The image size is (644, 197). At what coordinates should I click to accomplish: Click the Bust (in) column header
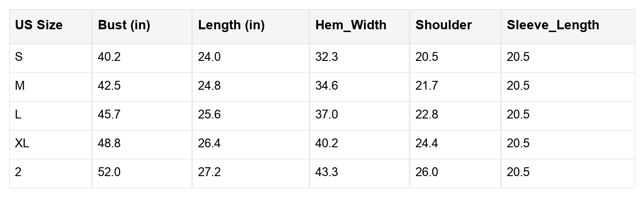tap(124, 26)
